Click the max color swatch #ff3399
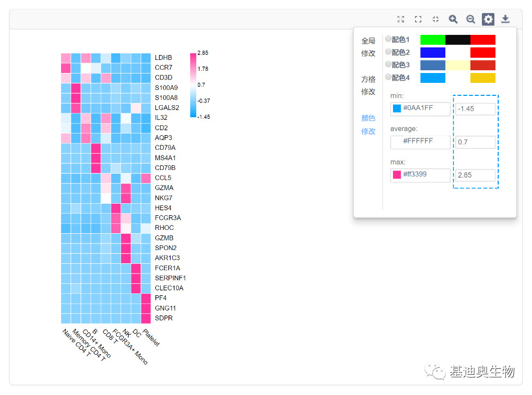Image resolution: width=532 pixels, height=395 pixels. (x=397, y=174)
